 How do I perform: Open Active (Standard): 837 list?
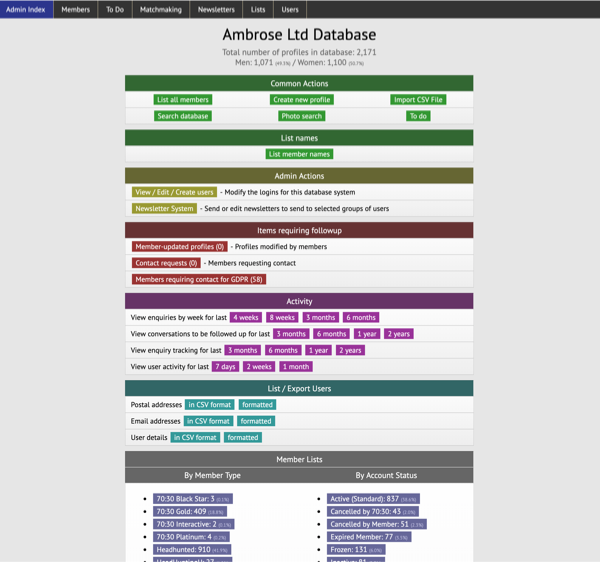point(373,499)
